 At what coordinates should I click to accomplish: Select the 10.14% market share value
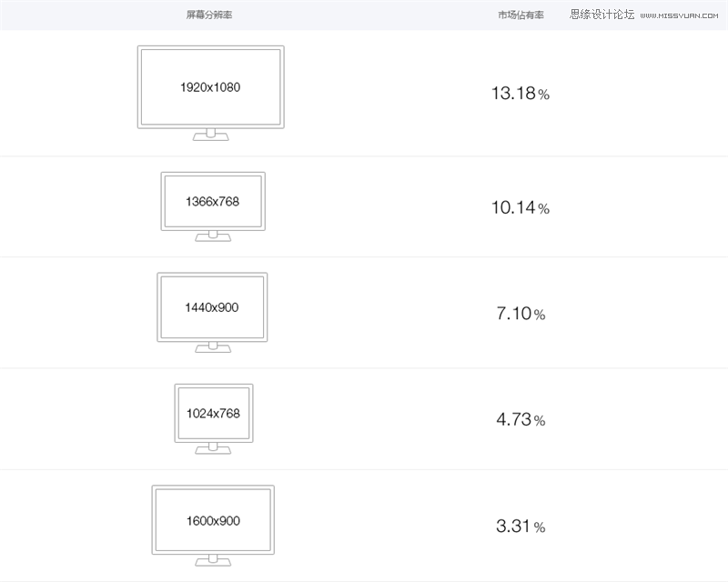[x=521, y=207]
